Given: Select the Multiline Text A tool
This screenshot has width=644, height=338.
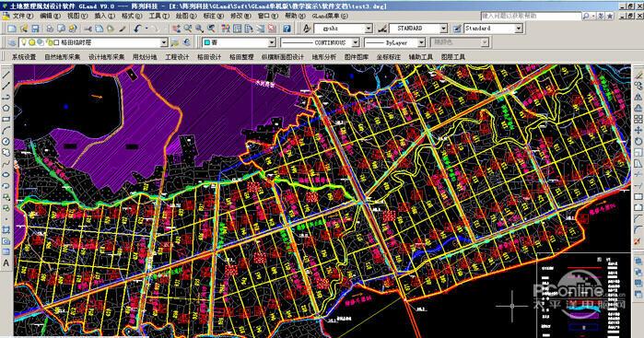Looking at the screenshot, I should tap(6, 263).
